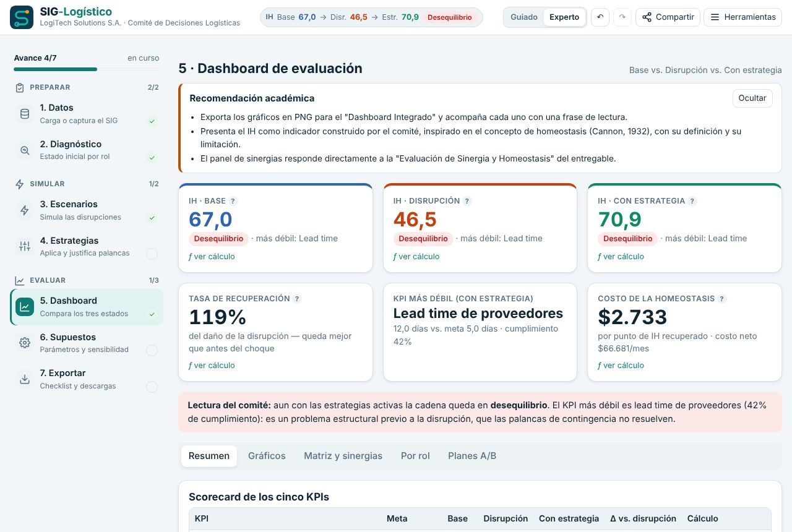Open the Por rol tab
The width and height of the screenshot is (792, 532).
415,456
